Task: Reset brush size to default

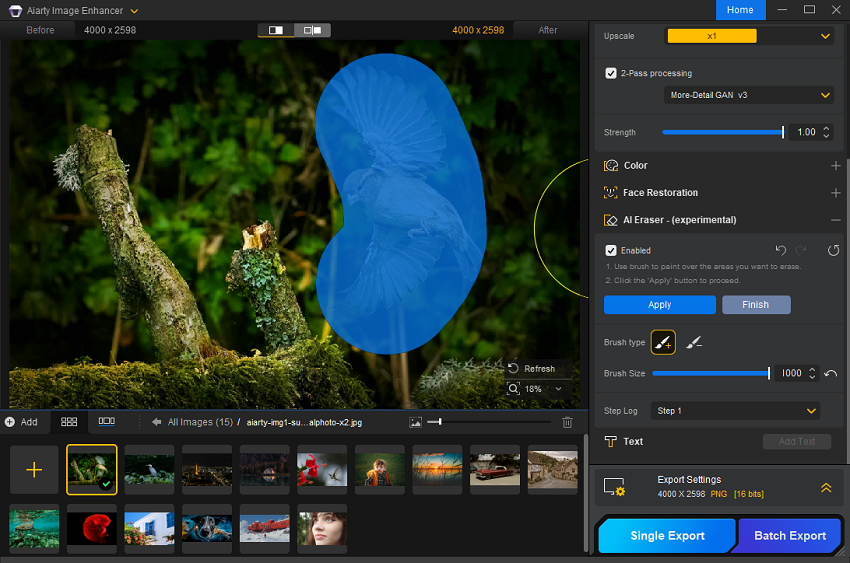Action: click(830, 373)
